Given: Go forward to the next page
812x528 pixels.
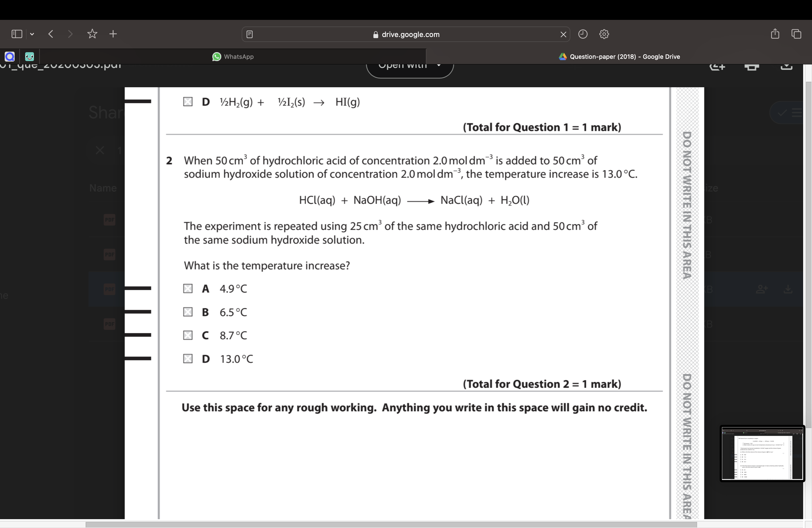Looking at the screenshot, I should click(x=70, y=34).
